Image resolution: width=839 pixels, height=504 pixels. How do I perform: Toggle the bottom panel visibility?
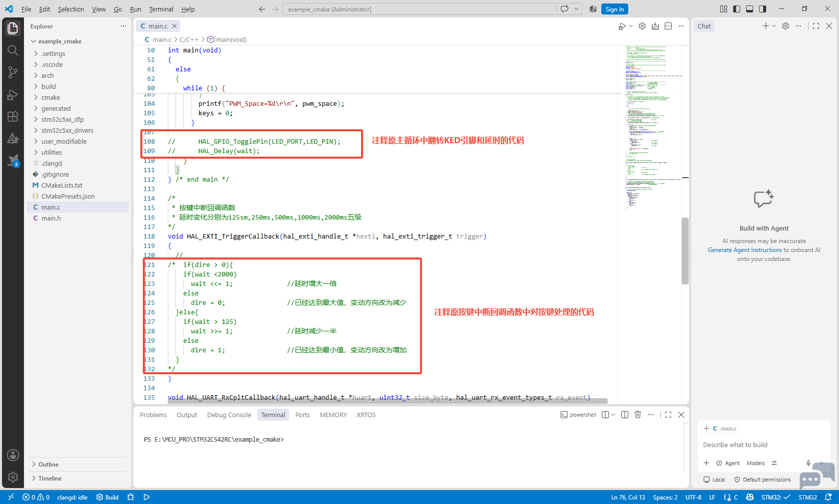pyautogui.click(x=750, y=9)
